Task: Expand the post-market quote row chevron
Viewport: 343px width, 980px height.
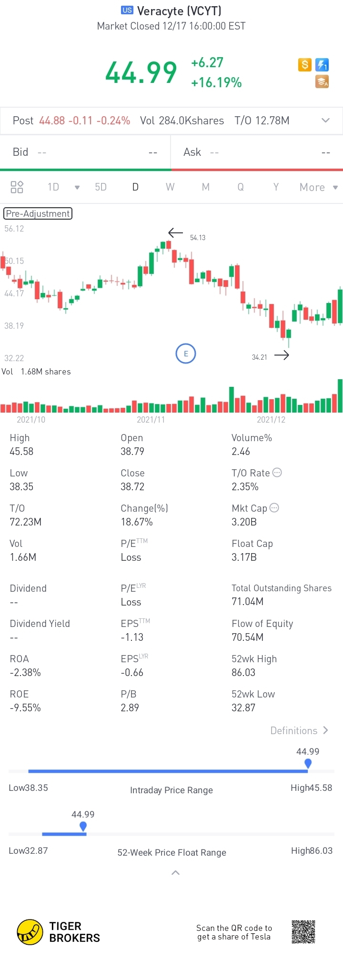Action: tap(326, 120)
